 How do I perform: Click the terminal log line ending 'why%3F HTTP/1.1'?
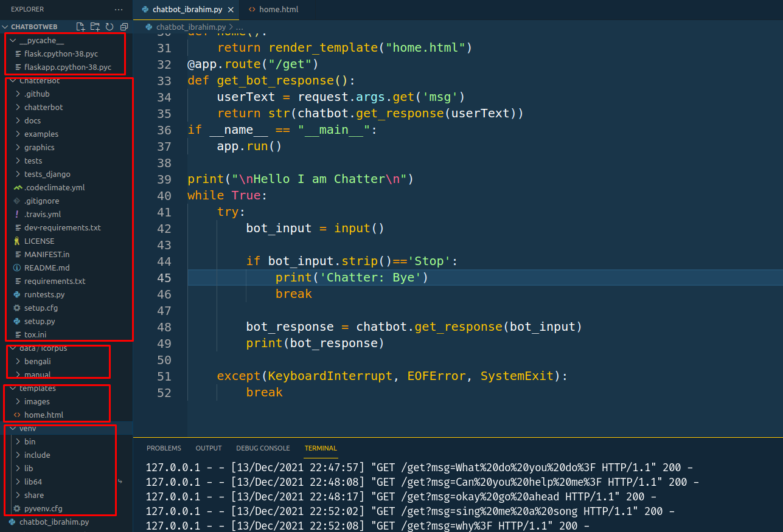click(368, 526)
